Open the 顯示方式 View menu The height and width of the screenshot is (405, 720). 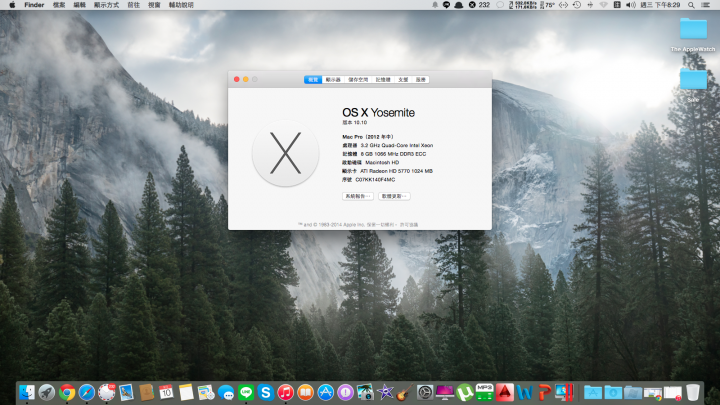[107, 5]
